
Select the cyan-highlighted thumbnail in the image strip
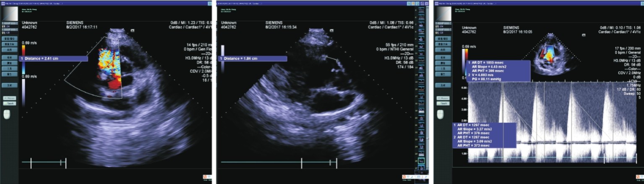422,160
